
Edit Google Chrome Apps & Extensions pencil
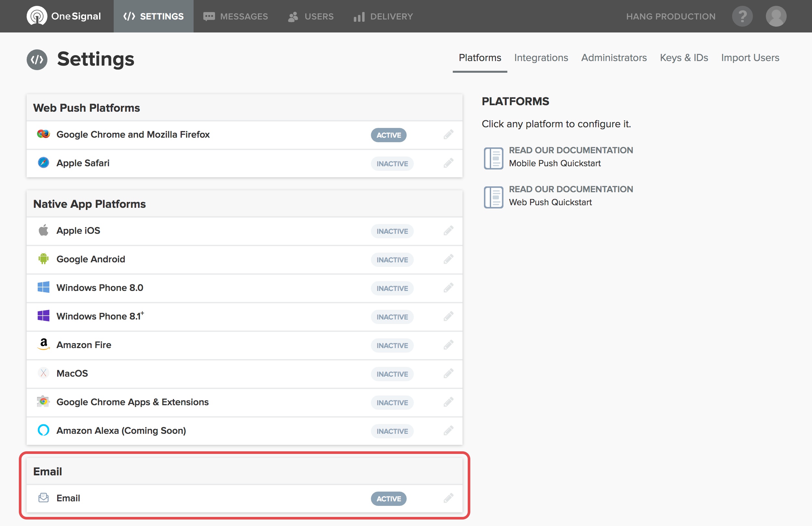448,402
